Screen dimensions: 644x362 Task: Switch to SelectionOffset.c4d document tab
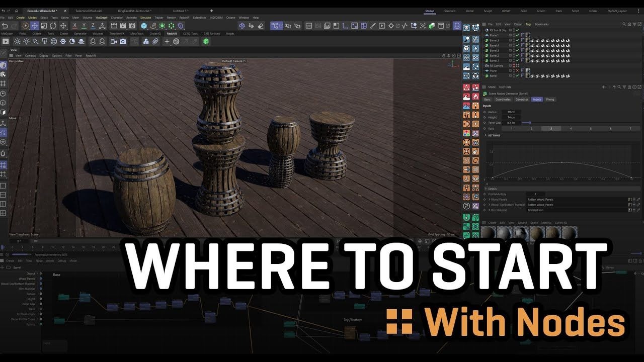click(x=88, y=11)
